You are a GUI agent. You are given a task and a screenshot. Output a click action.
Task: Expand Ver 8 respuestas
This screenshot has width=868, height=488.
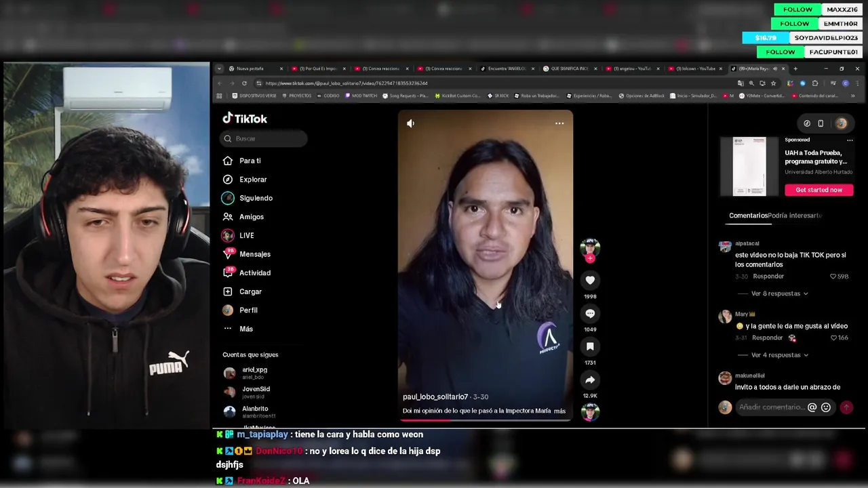point(780,293)
